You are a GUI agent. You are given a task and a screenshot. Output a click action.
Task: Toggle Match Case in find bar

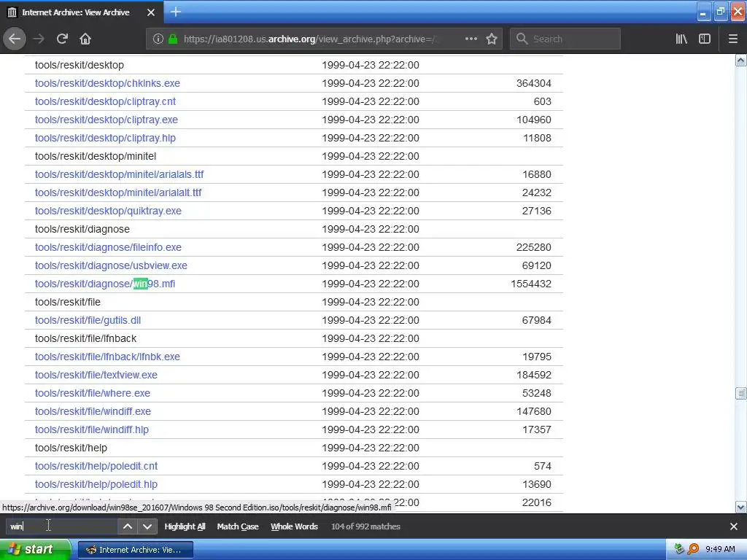tap(238, 526)
